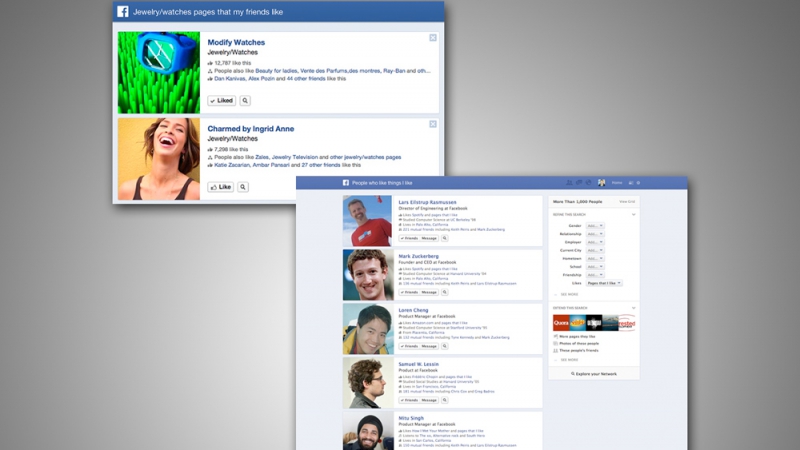The width and height of the screenshot is (800, 450).
Task: Go to Home in the top bar
Action: [617, 183]
